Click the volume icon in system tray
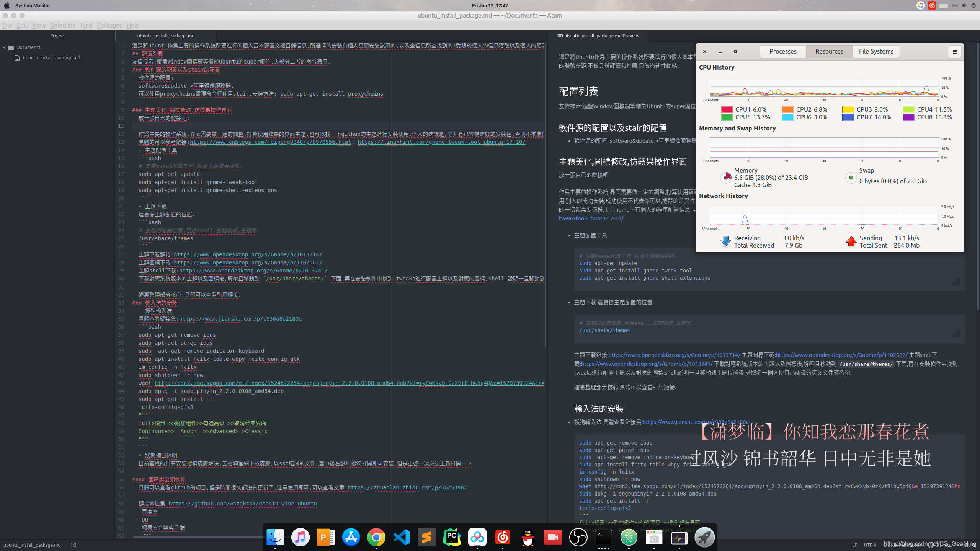This screenshot has width=980, height=551. pos(964,5)
